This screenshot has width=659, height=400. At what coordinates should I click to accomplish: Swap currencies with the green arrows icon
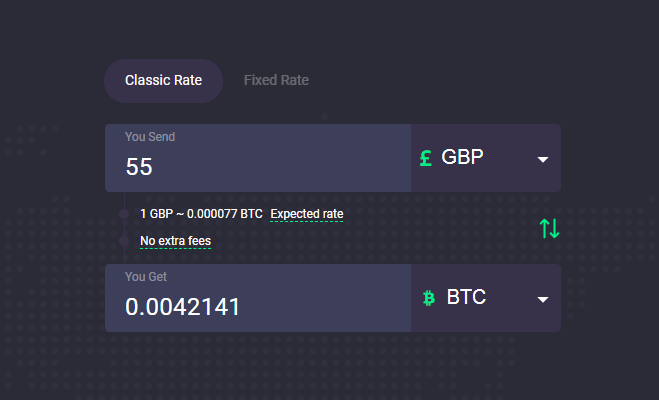549,228
